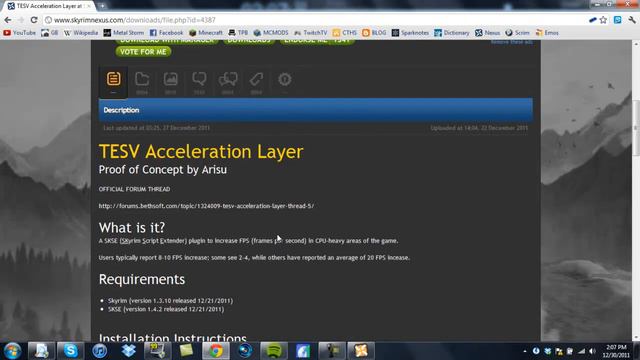Click the TESV Acceleration Layer heading
The width and height of the screenshot is (640, 360).
point(201,151)
